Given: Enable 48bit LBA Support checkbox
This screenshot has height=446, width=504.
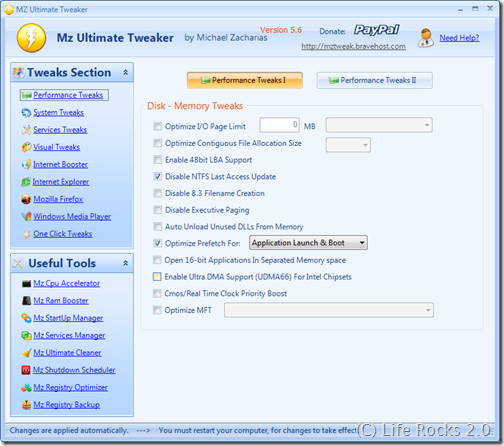Looking at the screenshot, I should pyautogui.click(x=157, y=160).
